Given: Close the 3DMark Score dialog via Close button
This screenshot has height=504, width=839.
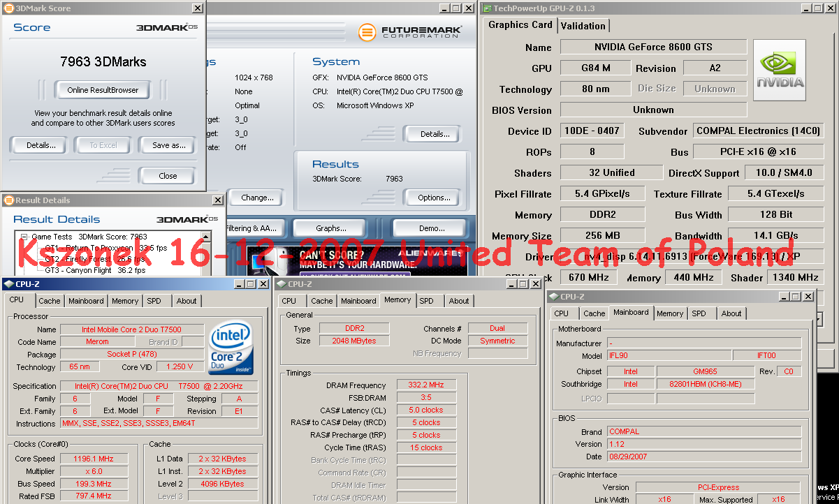Looking at the screenshot, I should (x=168, y=176).
